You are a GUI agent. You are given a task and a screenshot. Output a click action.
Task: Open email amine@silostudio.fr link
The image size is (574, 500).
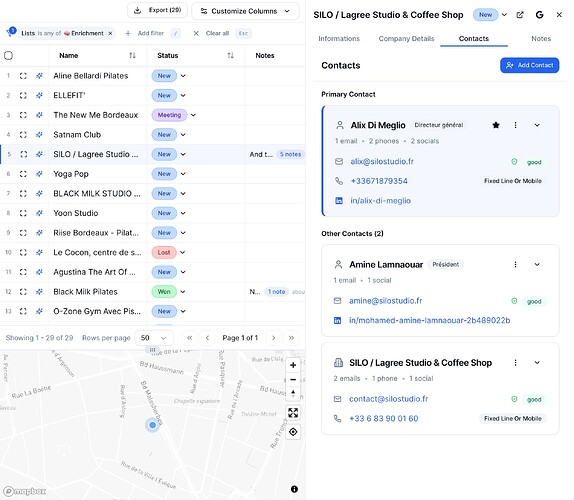[x=385, y=301]
